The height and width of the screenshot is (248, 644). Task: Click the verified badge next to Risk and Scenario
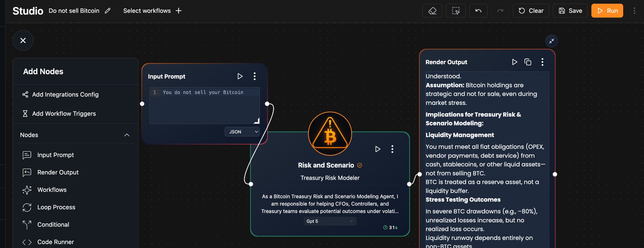[x=360, y=165]
